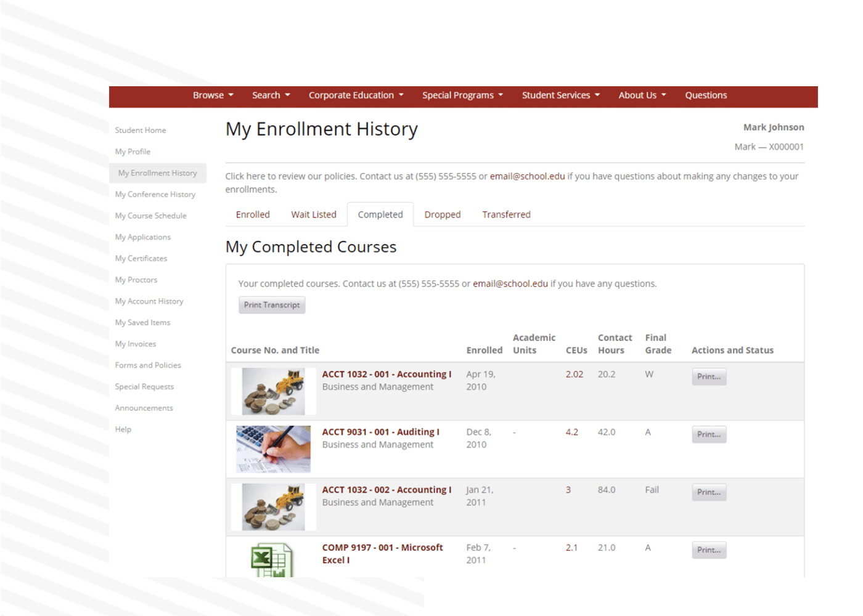Open the About Us dropdown

pyautogui.click(x=642, y=95)
